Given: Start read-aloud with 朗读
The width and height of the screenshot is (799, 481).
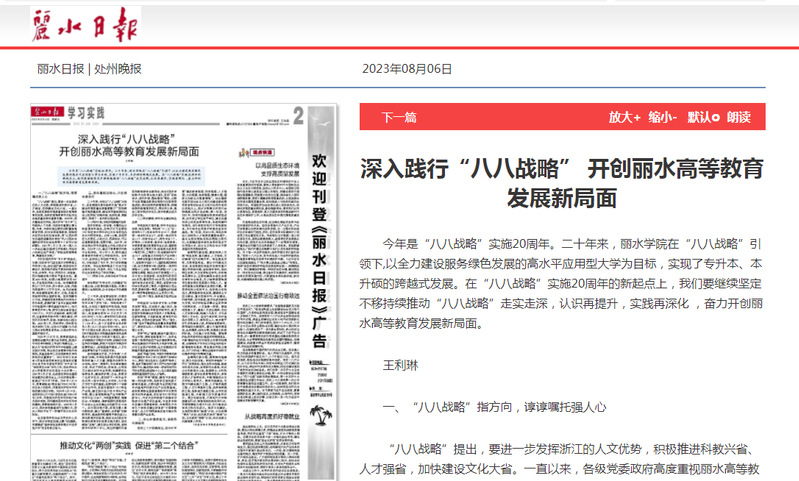Looking at the screenshot, I should tap(738, 117).
